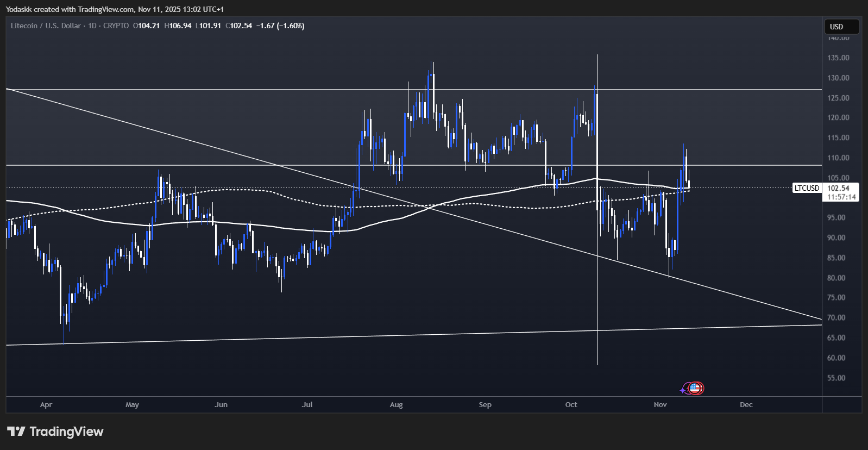This screenshot has height=450, width=868.
Task: Click the 115.00 price axis label
Action: pyautogui.click(x=838, y=137)
